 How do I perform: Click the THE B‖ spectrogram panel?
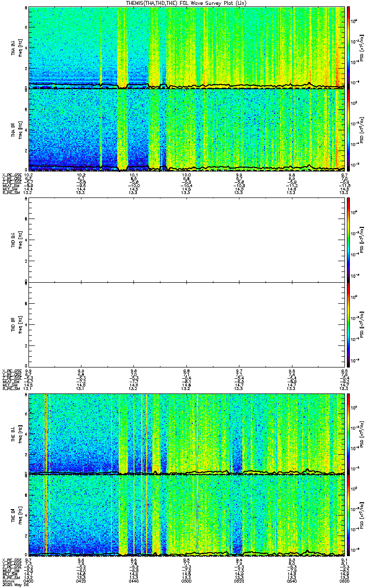(x=187, y=515)
